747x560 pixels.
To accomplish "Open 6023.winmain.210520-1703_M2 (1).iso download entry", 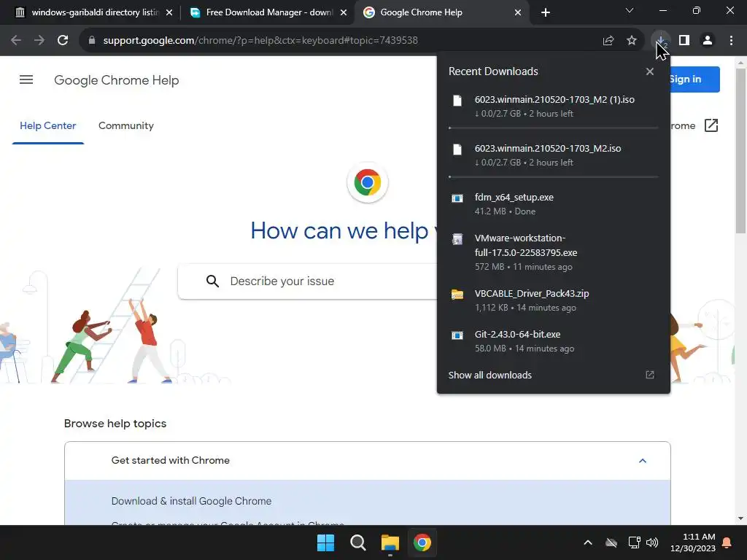I will (x=554, y=106).
